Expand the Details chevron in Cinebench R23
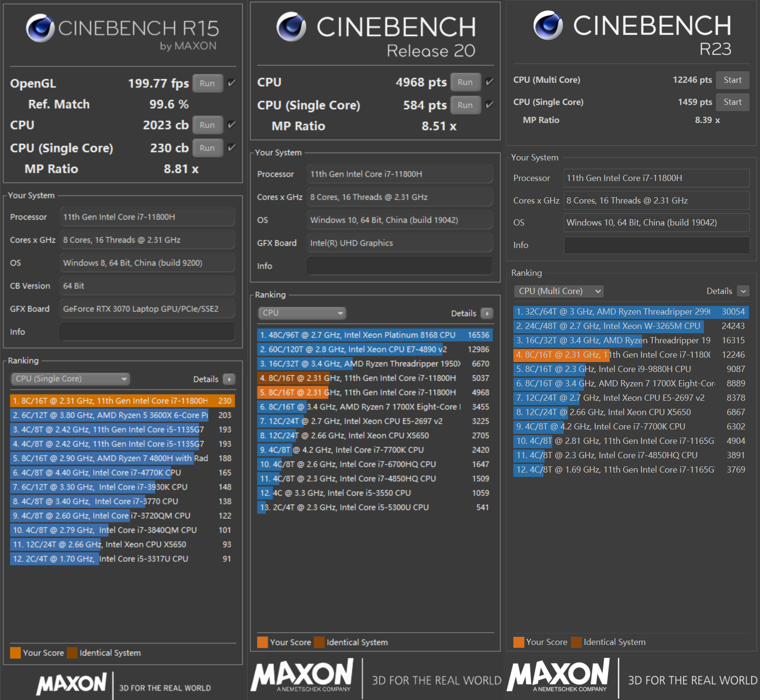This screenshot has height=700, width=760. pos(743,291)
